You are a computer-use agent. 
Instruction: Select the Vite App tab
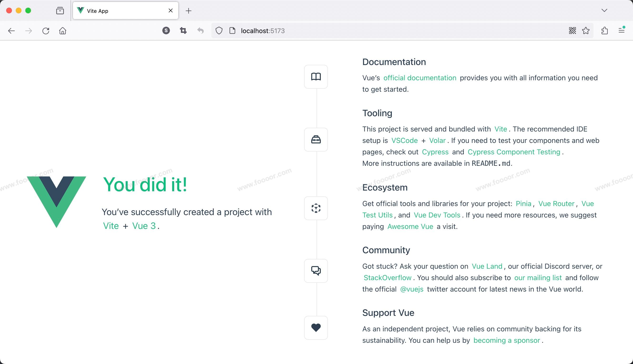pos(120,11)
